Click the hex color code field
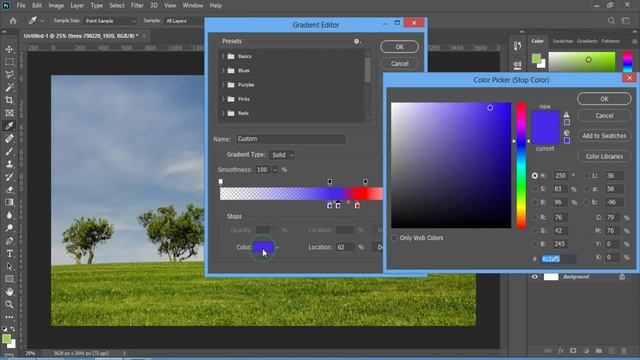The width and height of the screenshot is (640, 360). (x=559, y=259)
